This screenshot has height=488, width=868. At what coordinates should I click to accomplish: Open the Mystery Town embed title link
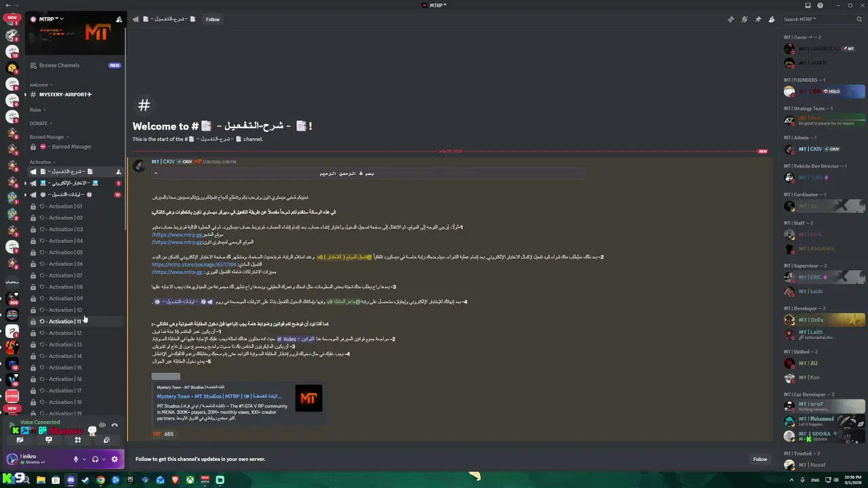219,396
